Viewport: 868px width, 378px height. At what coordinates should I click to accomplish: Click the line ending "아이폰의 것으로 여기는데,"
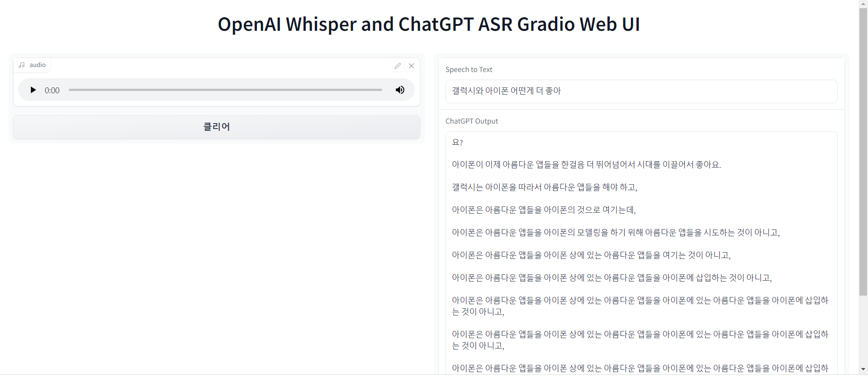tap(544, 210)
